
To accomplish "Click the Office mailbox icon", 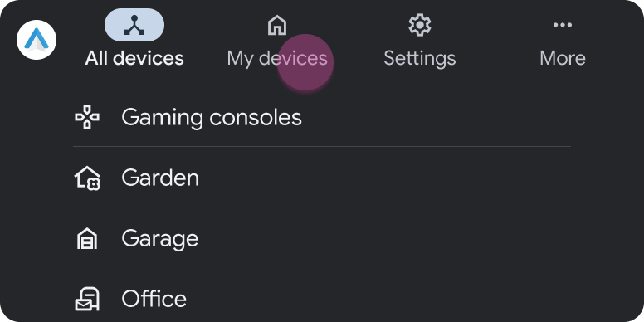I will (x=87, y=299).
